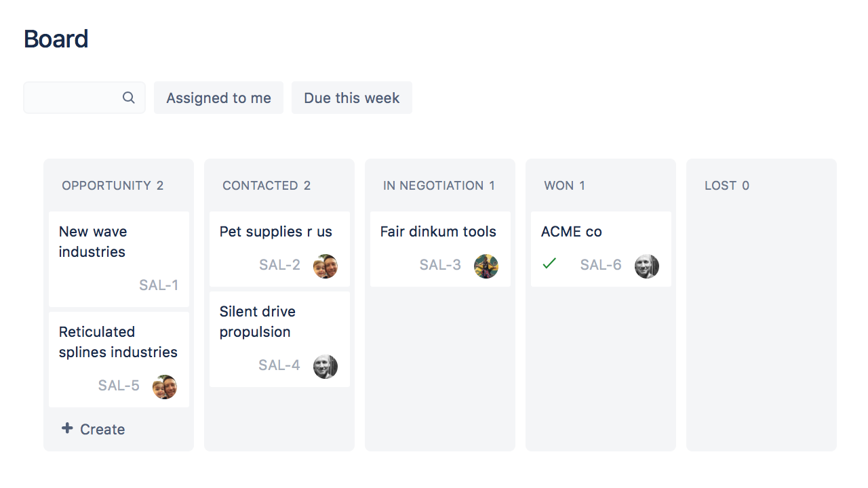The width and height of the screenshot is (868, 488).
Task: Click the assignee avatar on SAL-3 card
Action: 486,266
